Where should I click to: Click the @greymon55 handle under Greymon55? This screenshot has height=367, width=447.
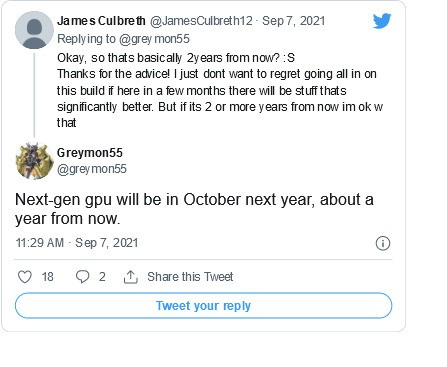pos(92,169)
